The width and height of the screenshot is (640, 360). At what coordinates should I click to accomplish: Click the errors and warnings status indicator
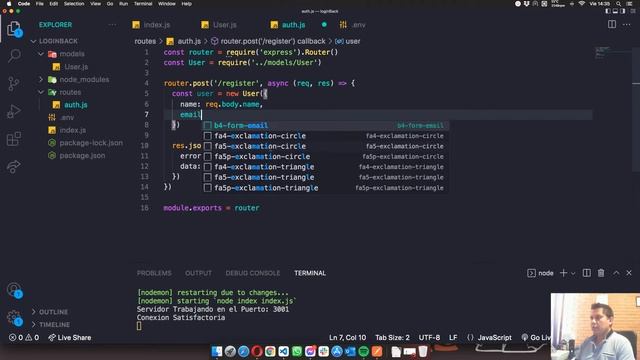point(24,338)
